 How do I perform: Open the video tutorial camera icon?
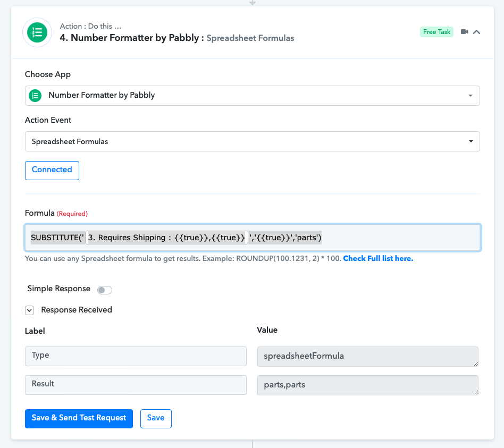coord(464,31)
